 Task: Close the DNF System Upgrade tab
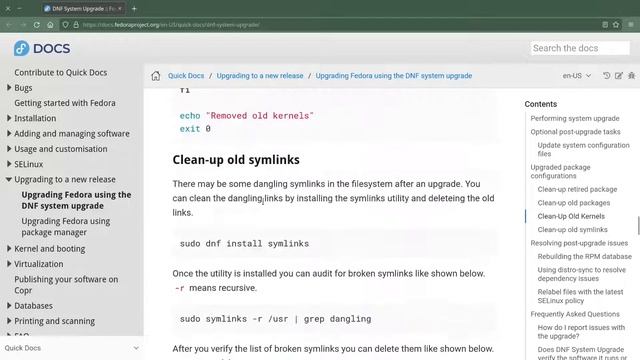(120, 8)
